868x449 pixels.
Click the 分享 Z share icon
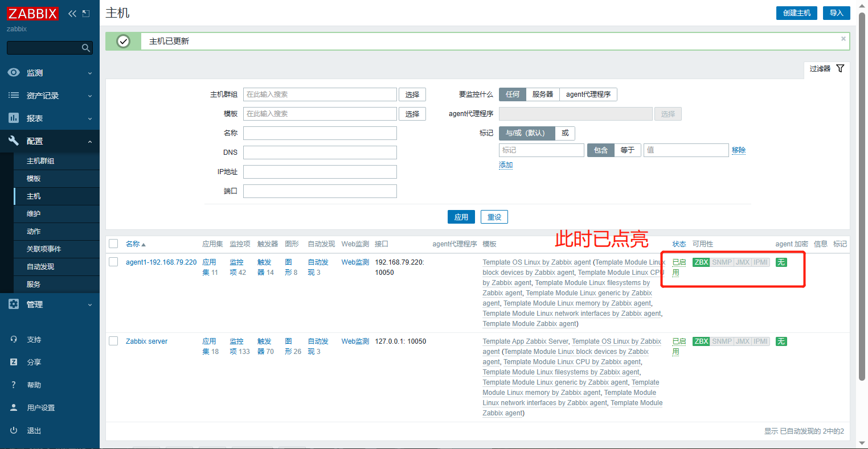coord(14,362)
